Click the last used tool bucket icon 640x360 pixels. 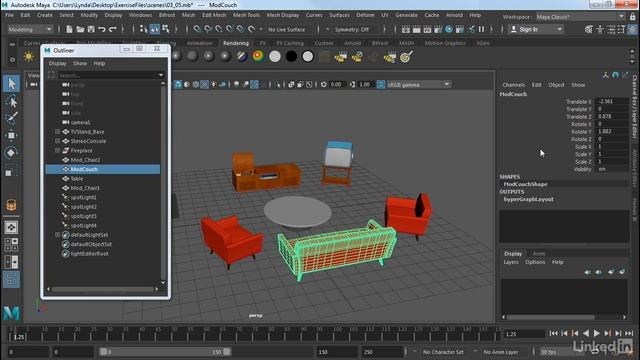11,205
